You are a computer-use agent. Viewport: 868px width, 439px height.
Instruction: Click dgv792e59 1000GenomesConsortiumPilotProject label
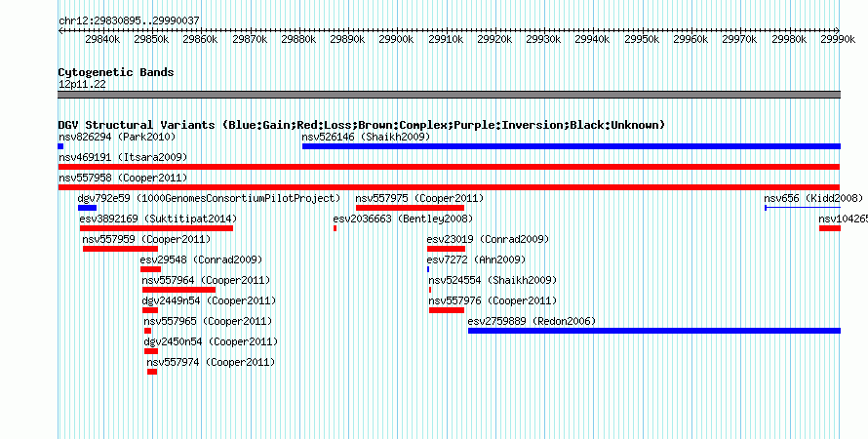coord(209,198)
